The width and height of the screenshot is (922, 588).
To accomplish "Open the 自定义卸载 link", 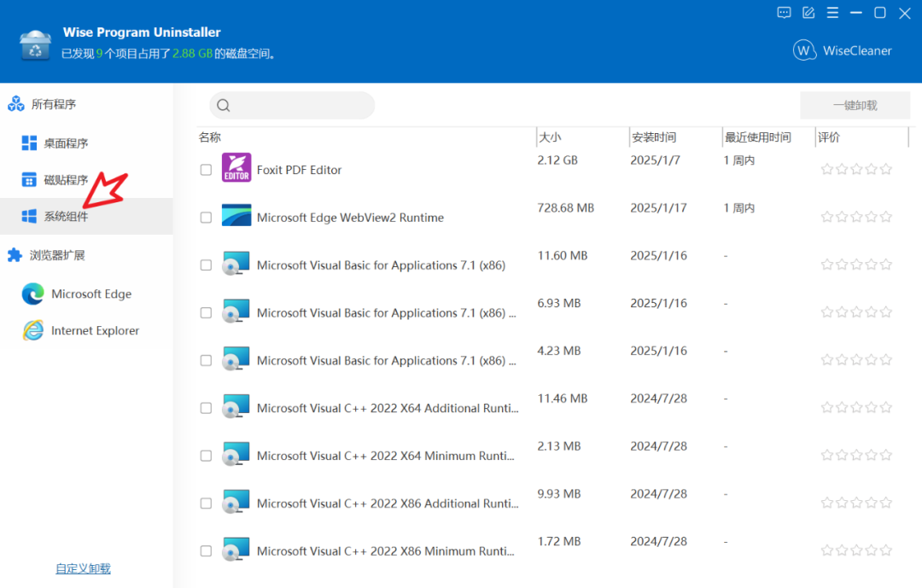I will click(83, 568).
